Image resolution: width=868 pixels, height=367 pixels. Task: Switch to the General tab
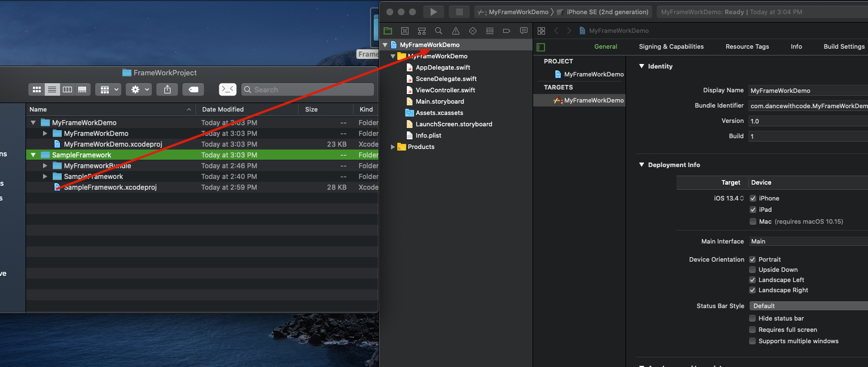tap(606, 46)
